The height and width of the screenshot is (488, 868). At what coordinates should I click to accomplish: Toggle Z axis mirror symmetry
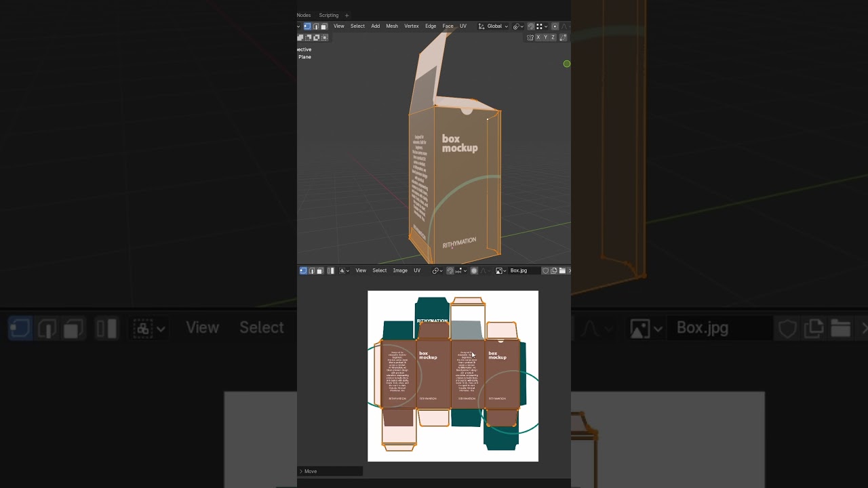553,37
